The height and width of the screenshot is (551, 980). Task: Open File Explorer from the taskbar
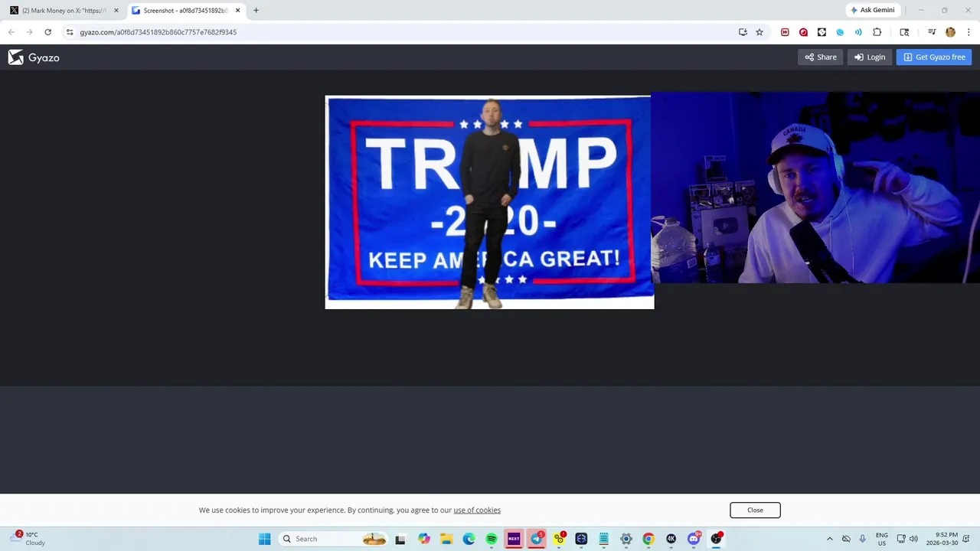click(x=446, y=539)
